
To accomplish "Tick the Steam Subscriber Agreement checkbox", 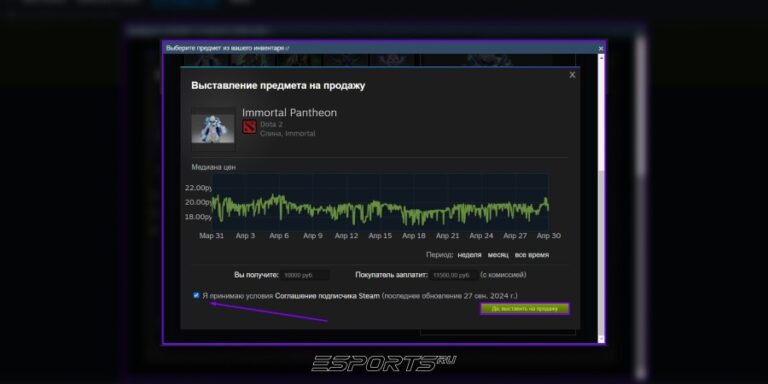I will point(196,295).
